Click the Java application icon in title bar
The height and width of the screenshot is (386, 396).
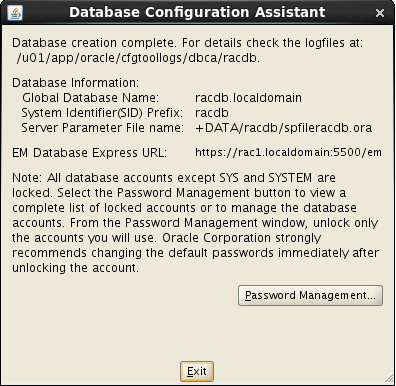point(15,13)
